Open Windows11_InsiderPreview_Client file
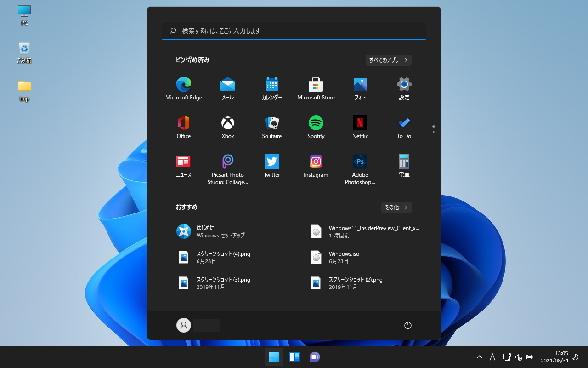This screenshot has width=588, height=368. point(366,231)
